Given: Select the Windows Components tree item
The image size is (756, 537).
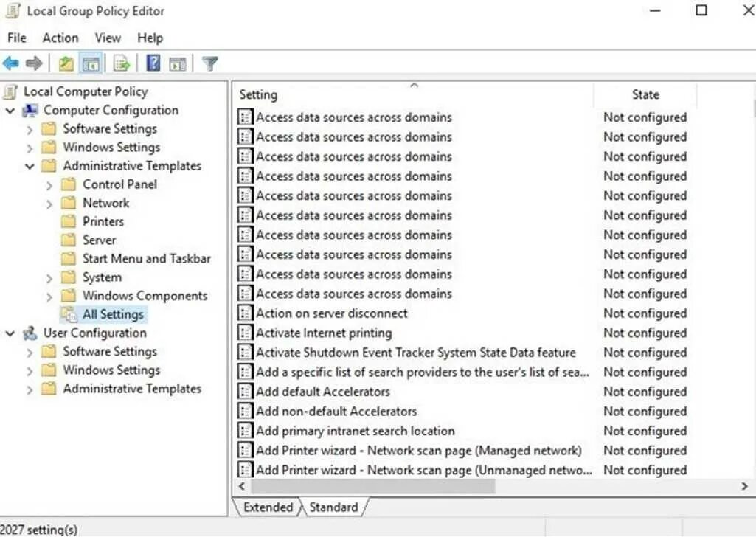Looking at the screenshot, I should (x=145, y=296).
